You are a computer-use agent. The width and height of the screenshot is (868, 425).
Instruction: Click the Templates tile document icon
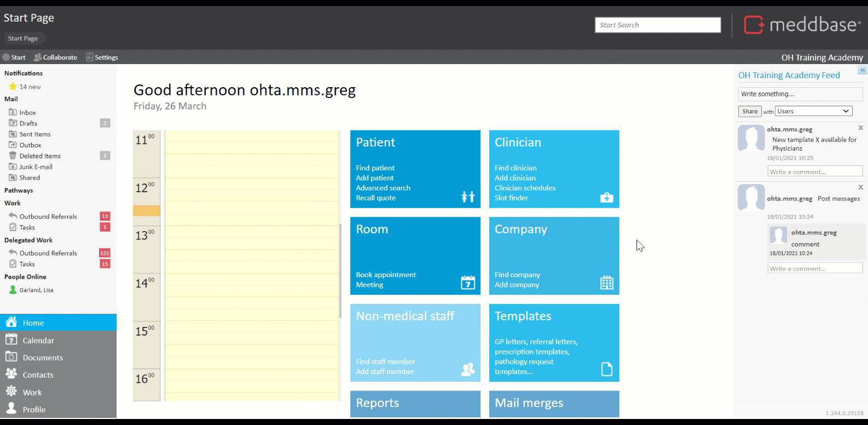[606, 369]
